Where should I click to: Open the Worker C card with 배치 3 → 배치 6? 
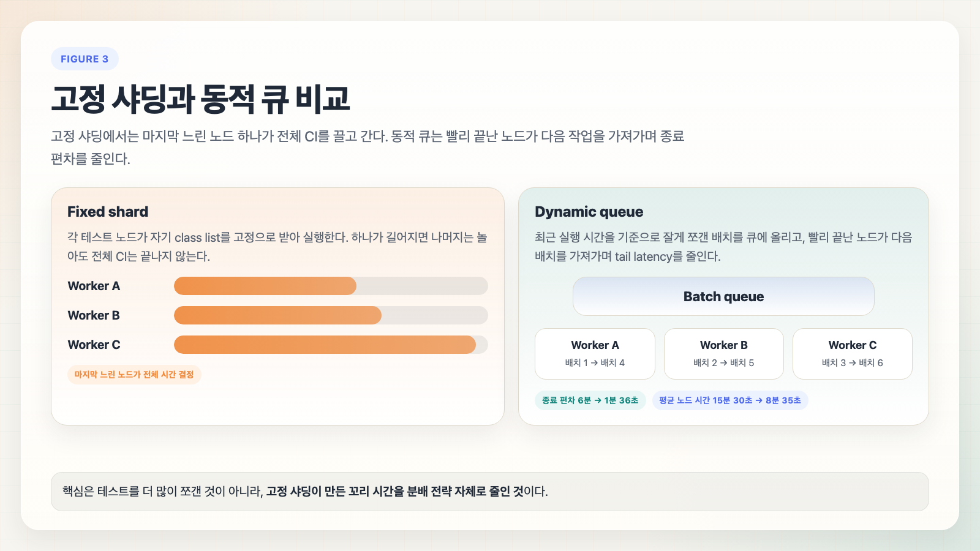coord(852,354)
